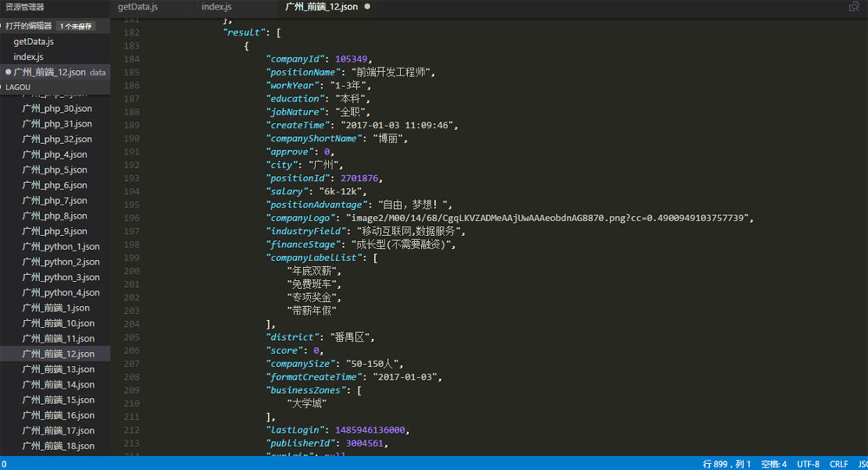
Task: Open go-to-line via 行 899, 列 1
Action: point(727,464)
